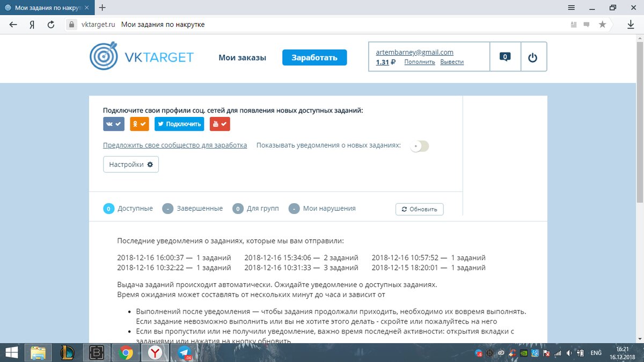Screen dimensions: 644x362
Task: Click the orange Odnoklassniki profile button
Action: point(139,124)
